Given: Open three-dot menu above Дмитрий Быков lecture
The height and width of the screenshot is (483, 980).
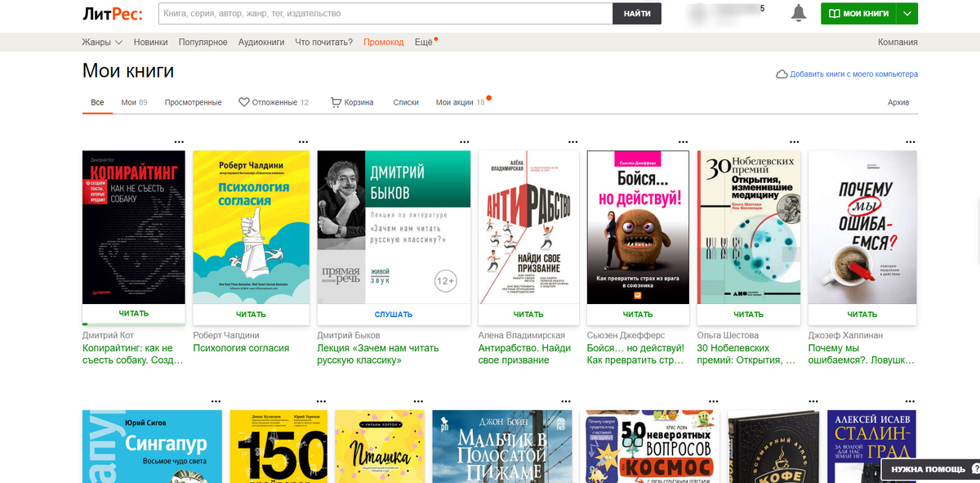Looking at the screenshot, I should coord(464,141).
